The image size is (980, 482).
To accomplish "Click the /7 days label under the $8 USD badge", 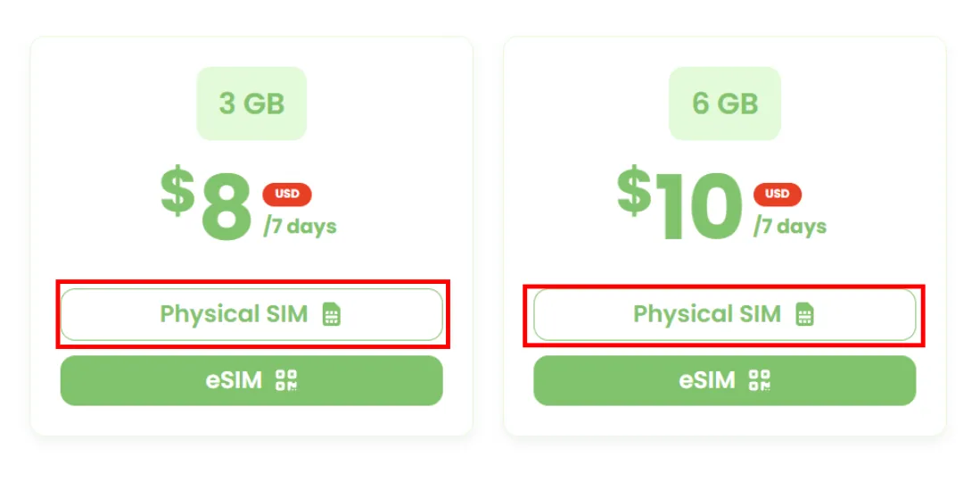I will tap(300, 226).
